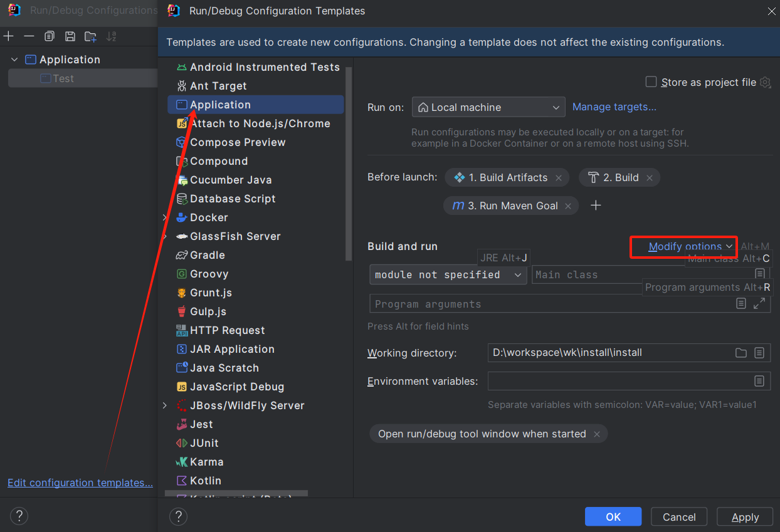Image resolution: width=780 pixels, height=532 pixels.
Task: Select the Application template
Action: pyautogui.click(x=256, y=105)
